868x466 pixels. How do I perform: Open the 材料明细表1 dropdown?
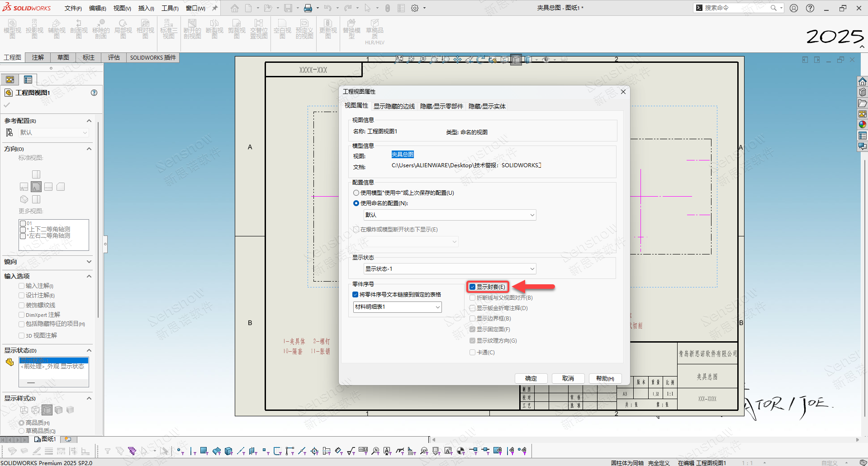pos(397,307)
